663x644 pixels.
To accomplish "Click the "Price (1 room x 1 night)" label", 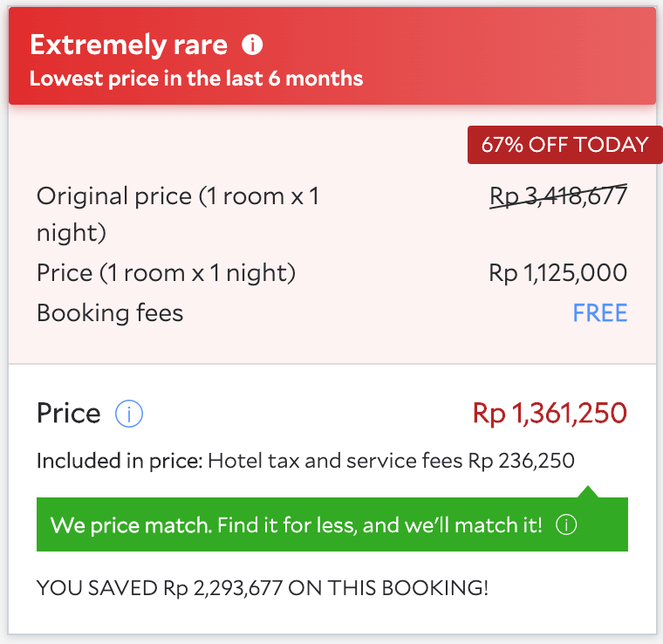I will (x=166, y=273).
